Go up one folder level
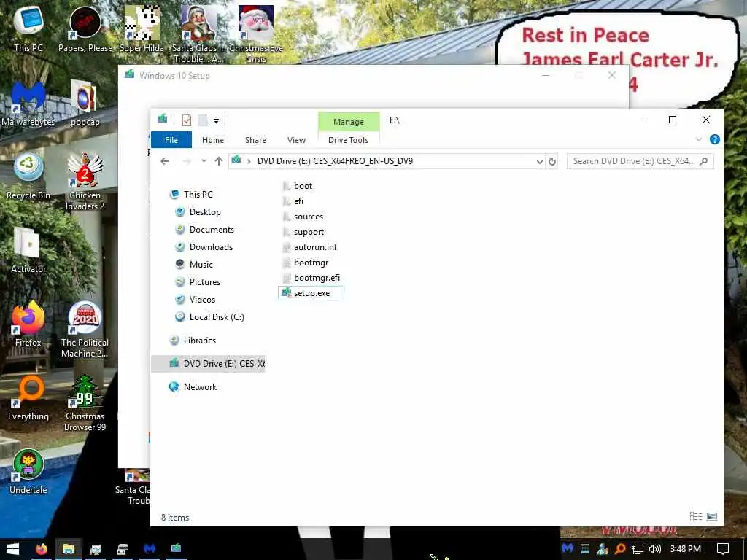This screenshot has height=560, width=747. click(x=219, y=161)
